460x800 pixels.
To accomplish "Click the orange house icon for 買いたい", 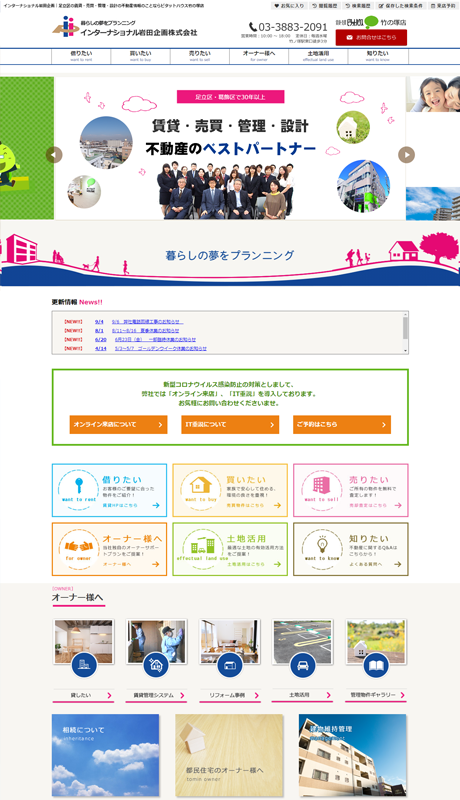I will [200, 484].
